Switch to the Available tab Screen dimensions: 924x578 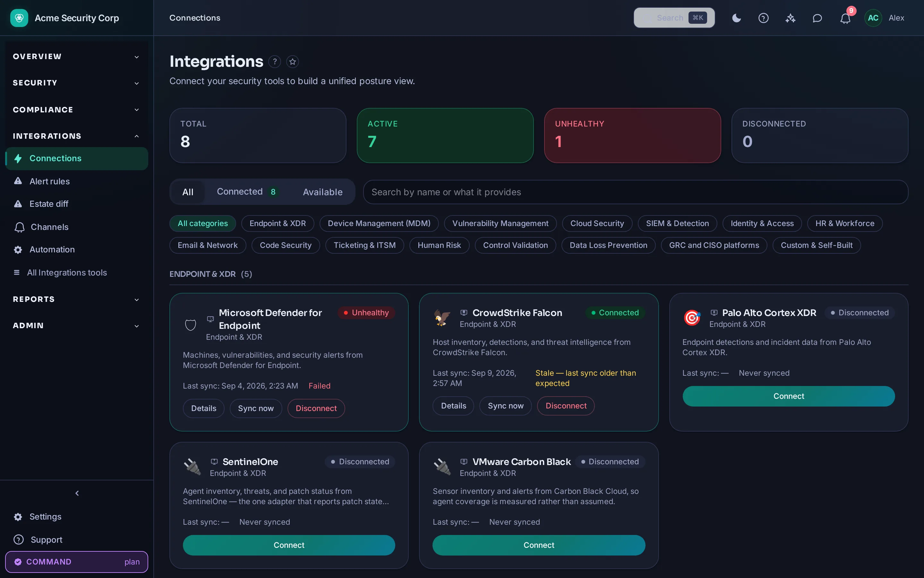pyautogui.click(x=323, y=192)
